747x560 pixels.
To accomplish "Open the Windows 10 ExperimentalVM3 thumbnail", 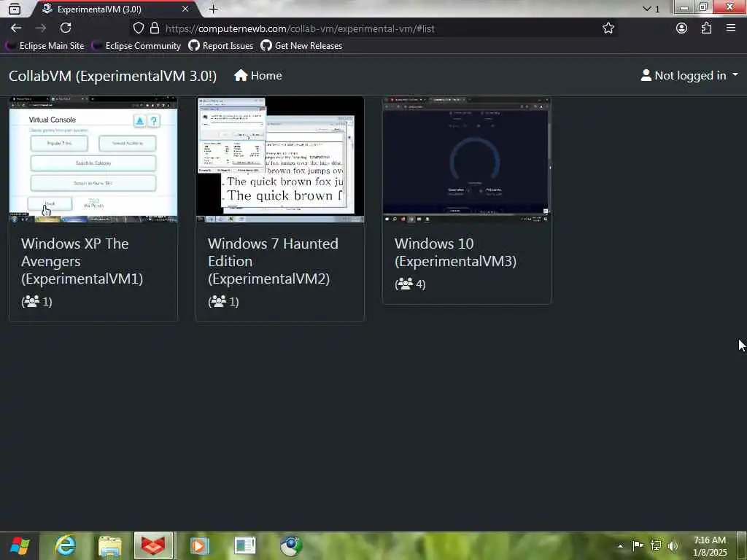I will 466,160.
